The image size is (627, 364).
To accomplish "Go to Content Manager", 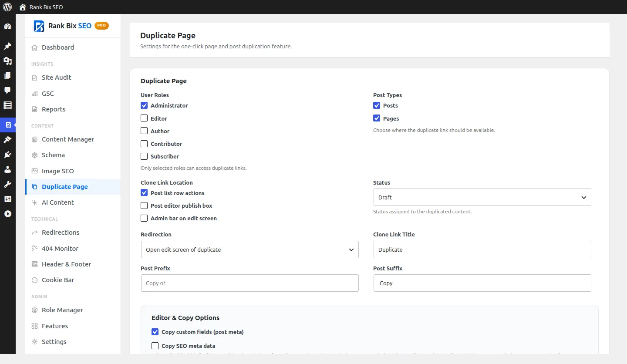I will point(73,139).
